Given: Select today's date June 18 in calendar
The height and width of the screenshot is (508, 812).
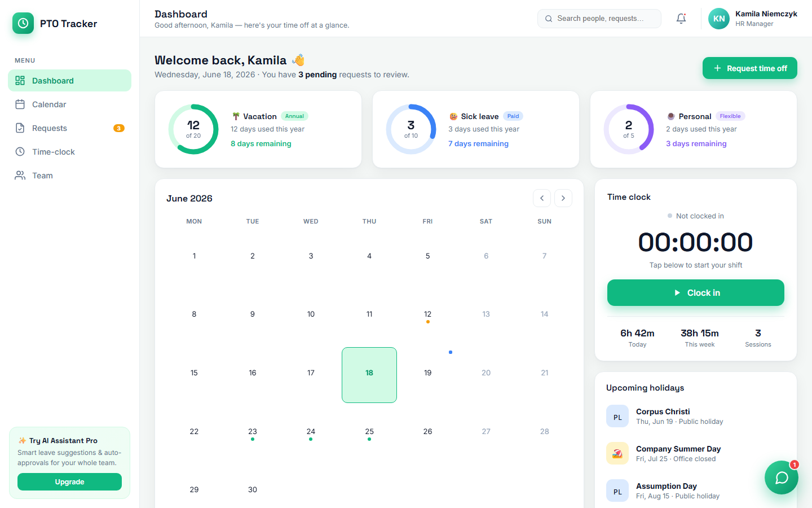Looking at the screenshot, I should coord(369,375).
